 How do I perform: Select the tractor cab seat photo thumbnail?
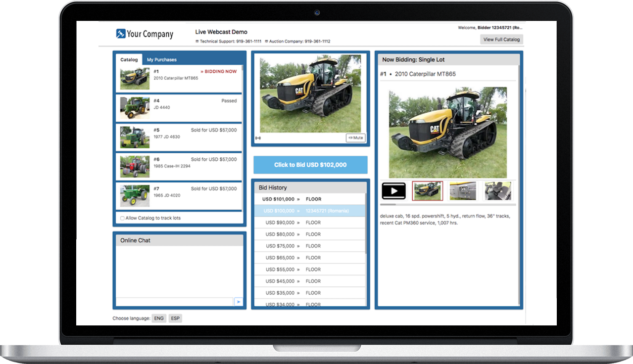498,191
